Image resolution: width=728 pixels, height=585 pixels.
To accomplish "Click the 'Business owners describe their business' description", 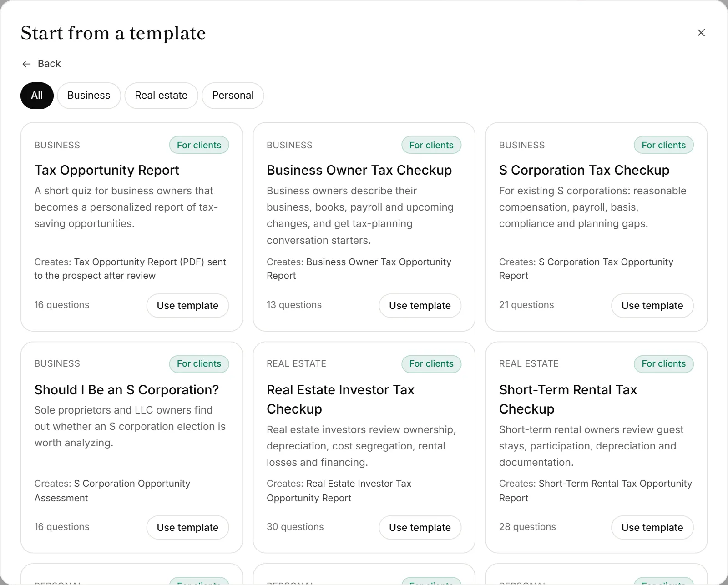I will coord(360,216).
